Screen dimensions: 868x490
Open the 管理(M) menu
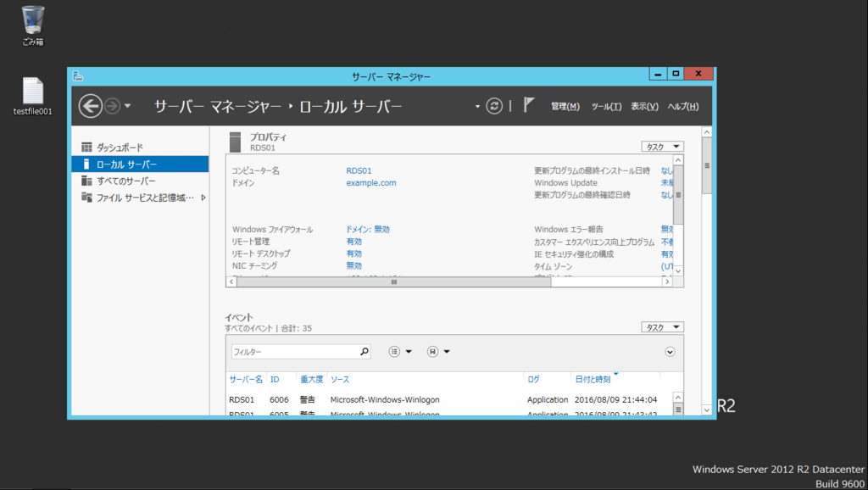point(565,106)
